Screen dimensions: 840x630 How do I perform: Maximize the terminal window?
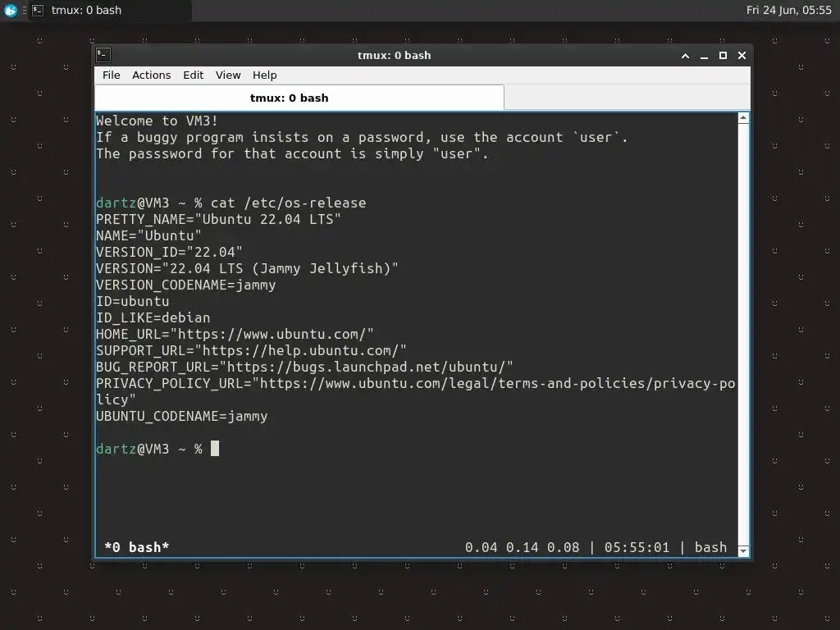[723, 56]
